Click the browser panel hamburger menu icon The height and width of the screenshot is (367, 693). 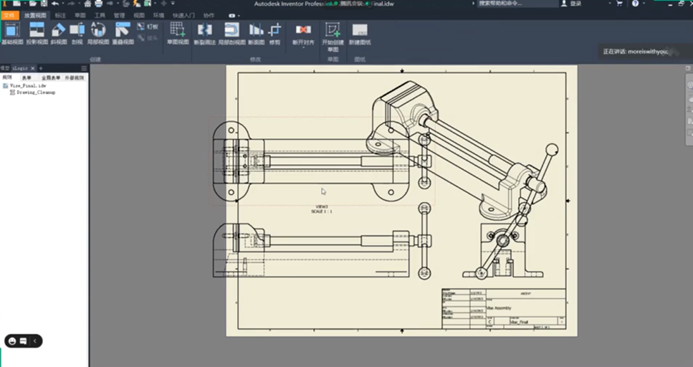[x=84, y=68]
